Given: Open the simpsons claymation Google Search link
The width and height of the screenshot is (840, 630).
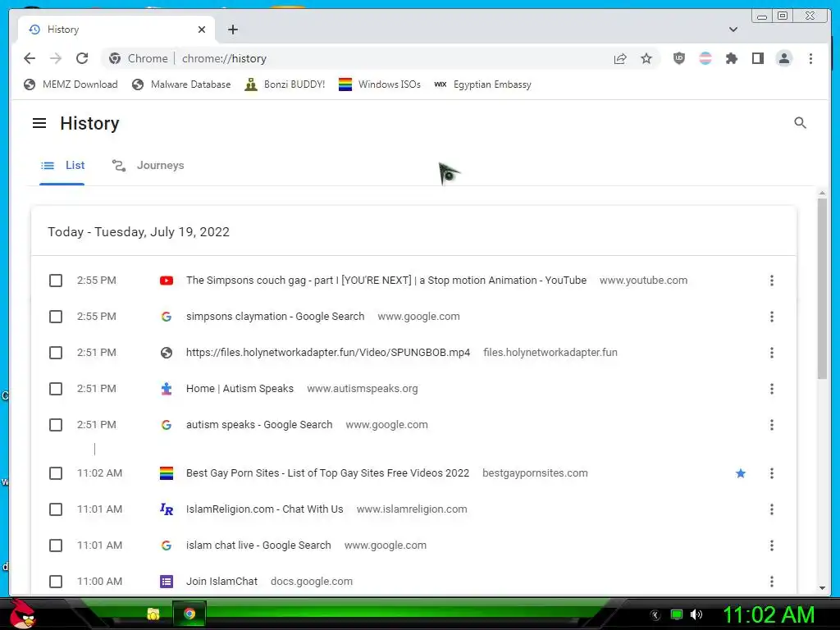Looking at the screenshot, I should pos(276,317).
